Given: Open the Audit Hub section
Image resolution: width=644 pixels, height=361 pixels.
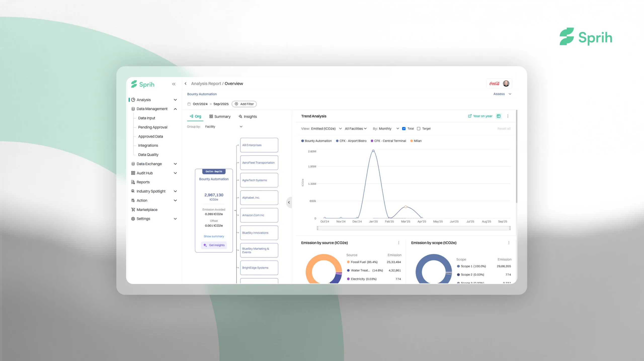Looking at the screenshot, I should click(145, 173).
